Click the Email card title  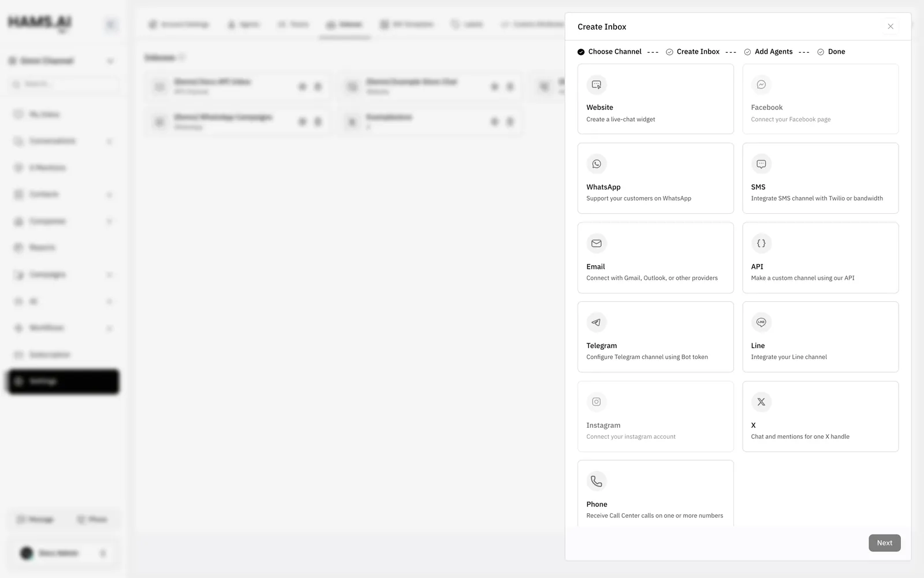(x=595, y=266)
